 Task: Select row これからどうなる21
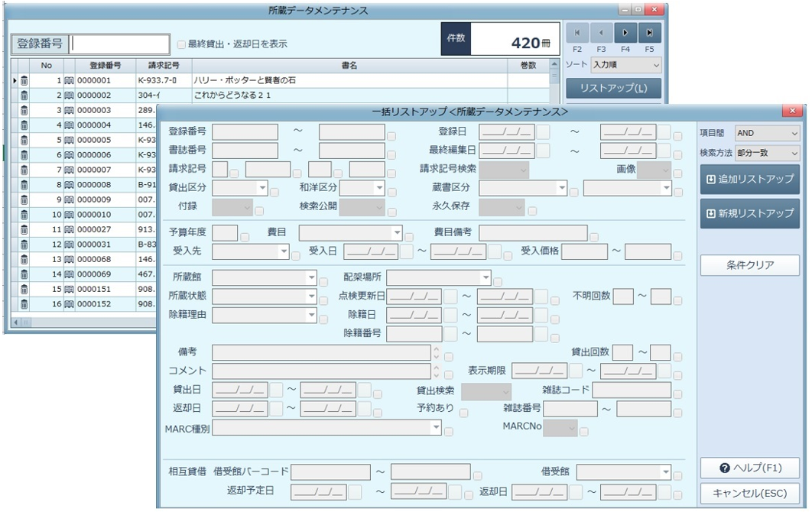point(280,96)
